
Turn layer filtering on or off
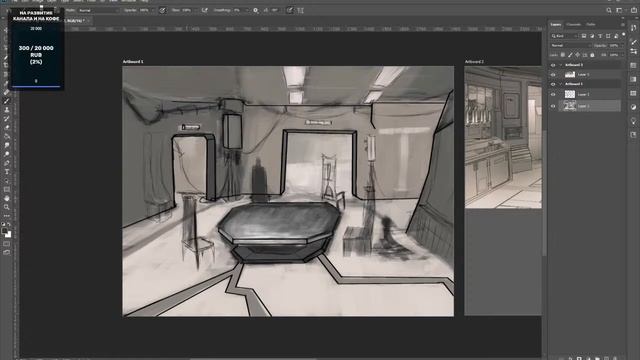click(623, 35)
